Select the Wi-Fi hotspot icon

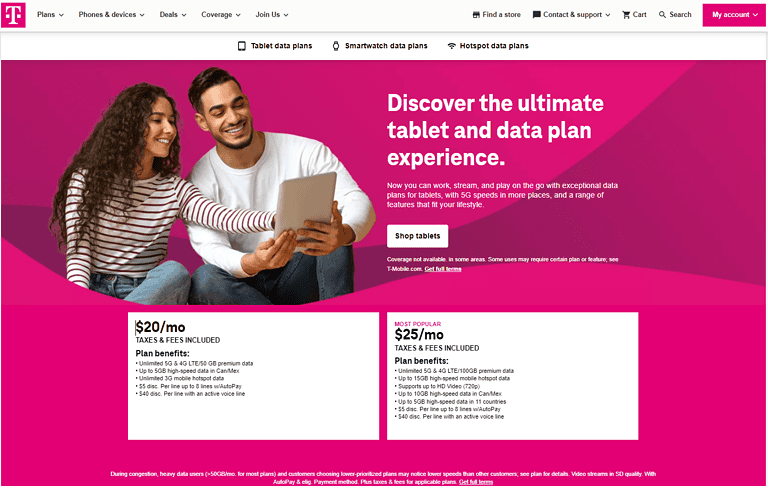(452, 46)
